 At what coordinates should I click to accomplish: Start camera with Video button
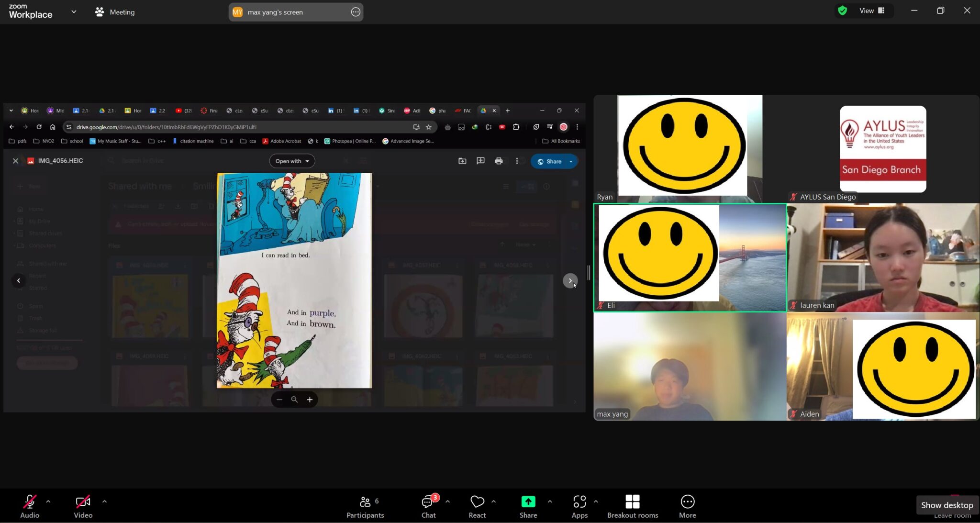pyautogui.click(x=83, y=506)
